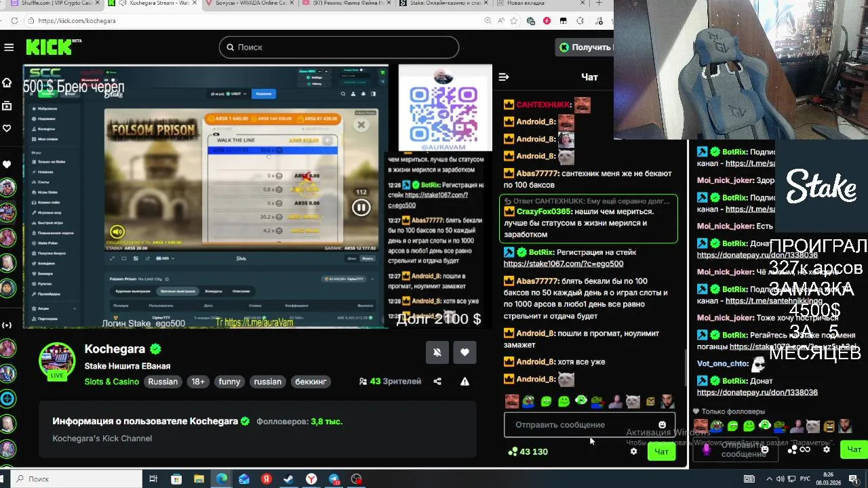Insert the Pepe frog quick emote
The width and height of the screenshot is (868, 488).
click(528, 402)
